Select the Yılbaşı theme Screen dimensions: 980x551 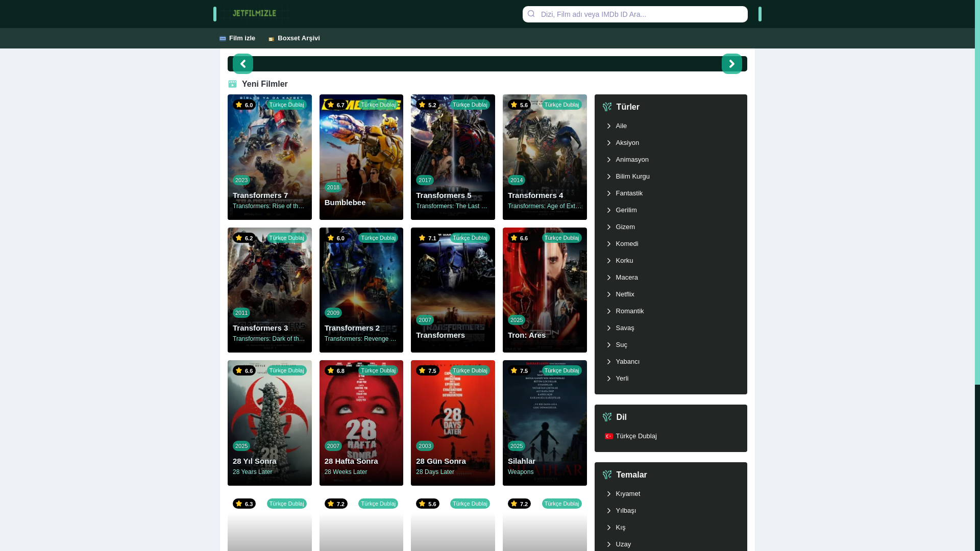(x=626, y=511)
